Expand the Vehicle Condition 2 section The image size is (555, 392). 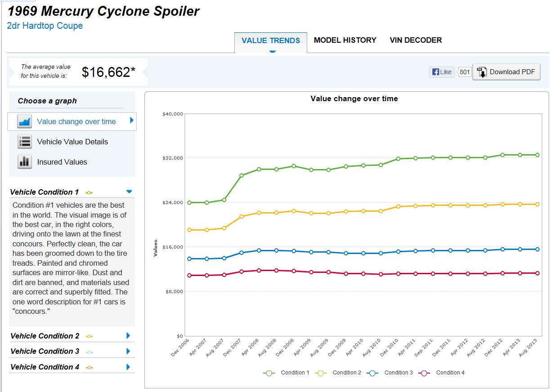(128, 335)
